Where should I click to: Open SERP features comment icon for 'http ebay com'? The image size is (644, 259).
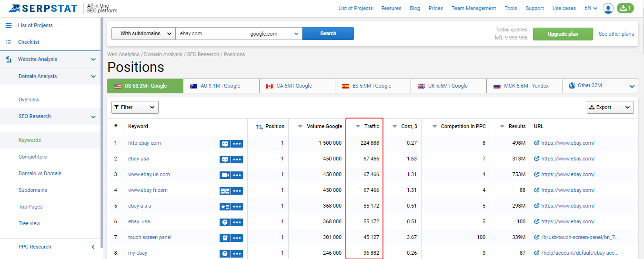pos(225,143)
